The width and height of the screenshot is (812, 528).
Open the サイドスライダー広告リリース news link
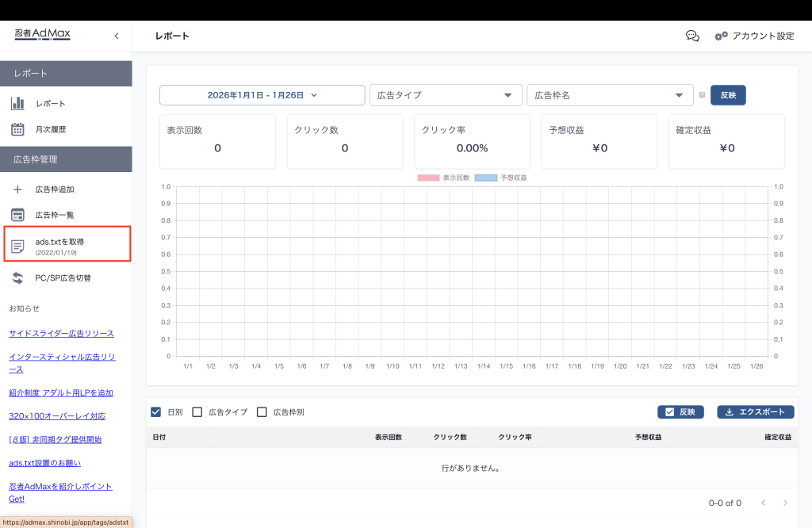click(61, 333)
